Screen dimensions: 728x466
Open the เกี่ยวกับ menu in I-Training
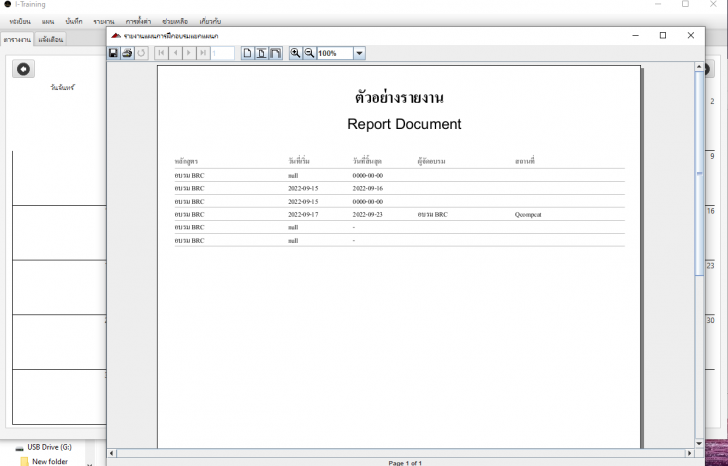coord(210,21)
